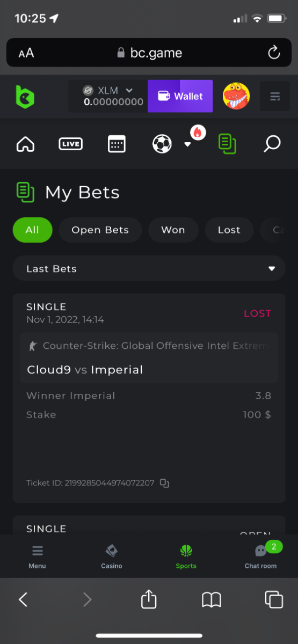298x644 pixels.
Task: Select the All filter pill
Action: 32,230
